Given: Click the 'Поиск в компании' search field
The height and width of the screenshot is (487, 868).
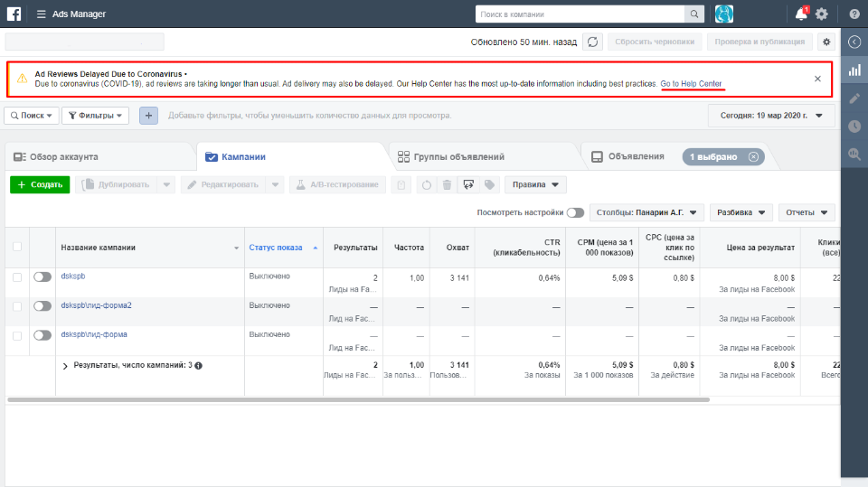Looking at the screenshot, I should coord(579,14).
